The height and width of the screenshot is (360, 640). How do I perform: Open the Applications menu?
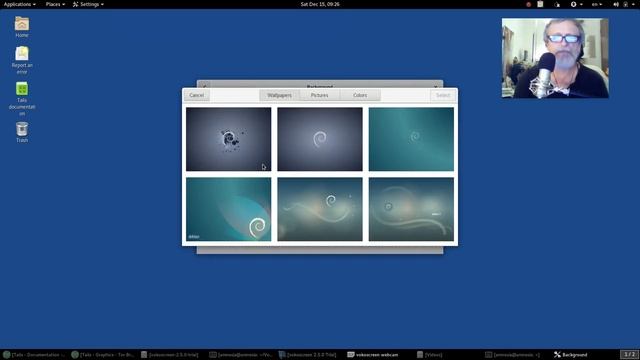[19, 4]
